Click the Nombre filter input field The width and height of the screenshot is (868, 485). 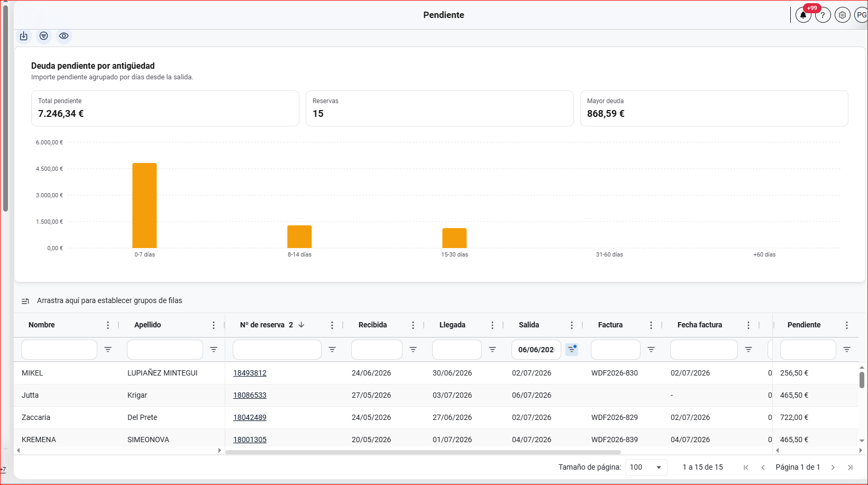click(59, 350)
